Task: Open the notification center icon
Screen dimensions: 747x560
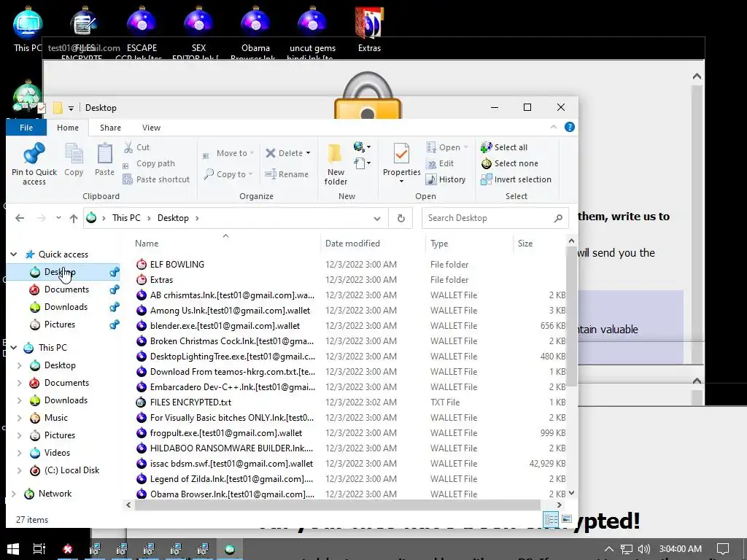Action: click(723, 549)
